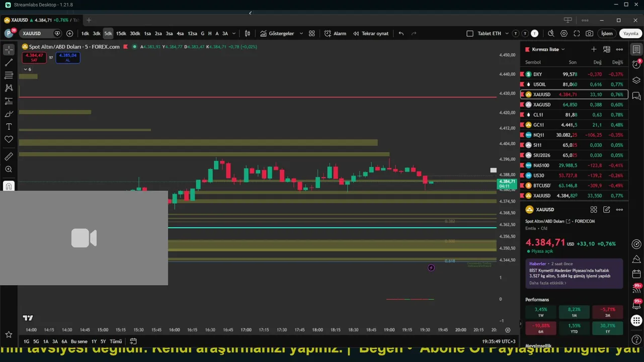Screen dimensions: 644x362
Task: Select the text annotation tool
Action: [x=9, y=127]
